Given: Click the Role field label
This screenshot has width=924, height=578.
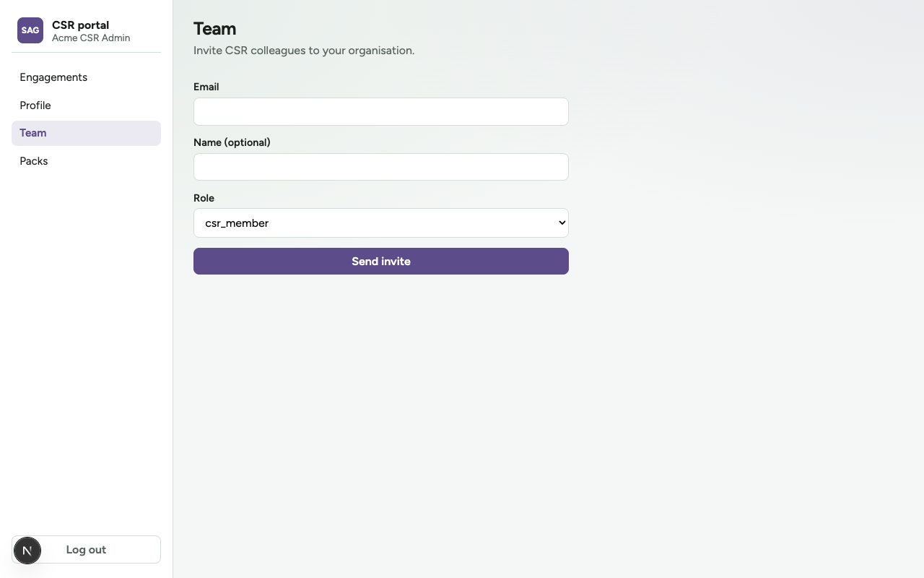Looking at the screenshot, I should pyautogui.click(x=204, y=198).
